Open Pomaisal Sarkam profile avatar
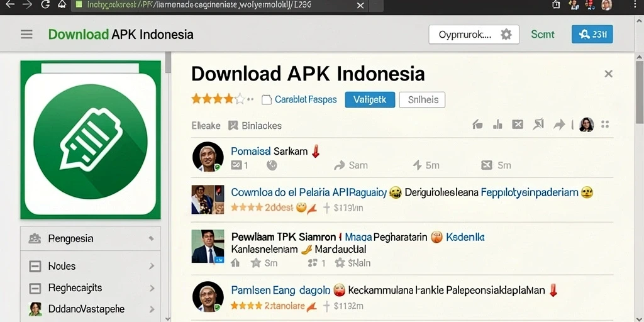Screen dimensions: 644x322 (208, 157)
